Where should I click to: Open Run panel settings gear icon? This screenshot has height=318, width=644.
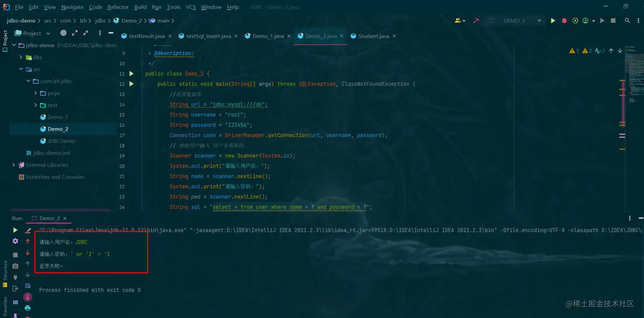pyautogui.click(x=15, y=241)
